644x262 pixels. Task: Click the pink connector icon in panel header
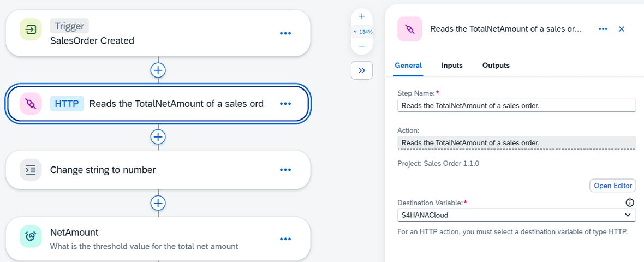pyautogui.click(x=409, y=29)
